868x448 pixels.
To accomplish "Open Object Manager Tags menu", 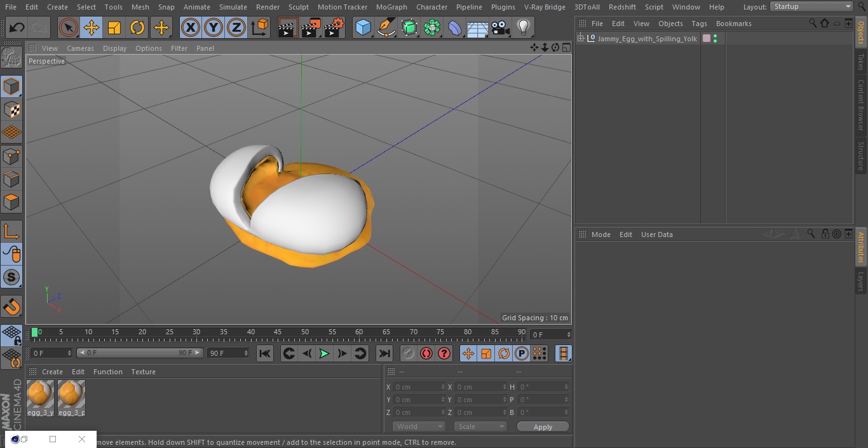I will [699, 24].
